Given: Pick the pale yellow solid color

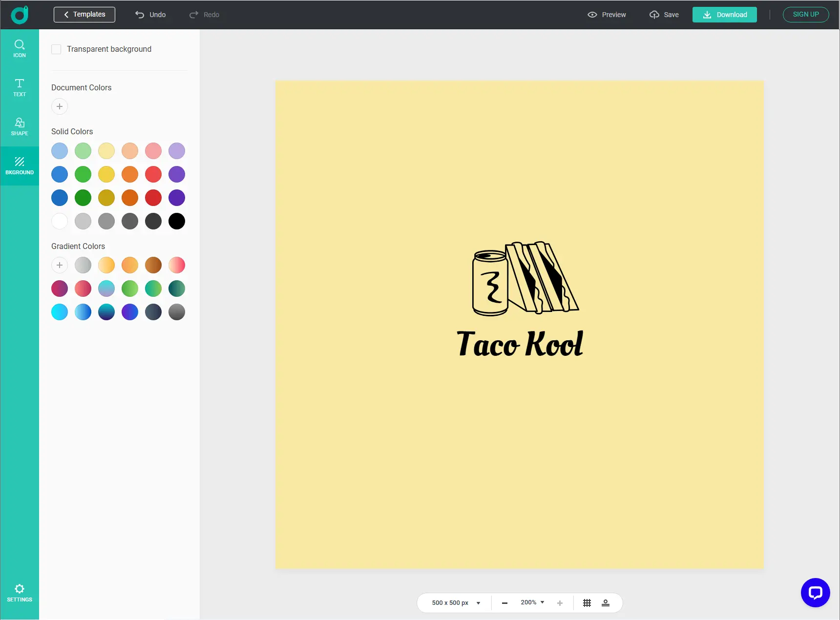Looking at the screenshot, I should pyautogui.click(x=106, y=151).
